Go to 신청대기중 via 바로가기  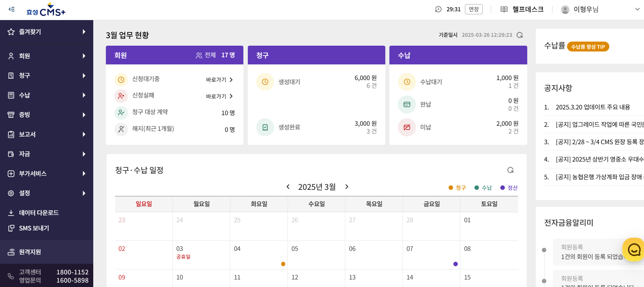click(x=219, y=80)
